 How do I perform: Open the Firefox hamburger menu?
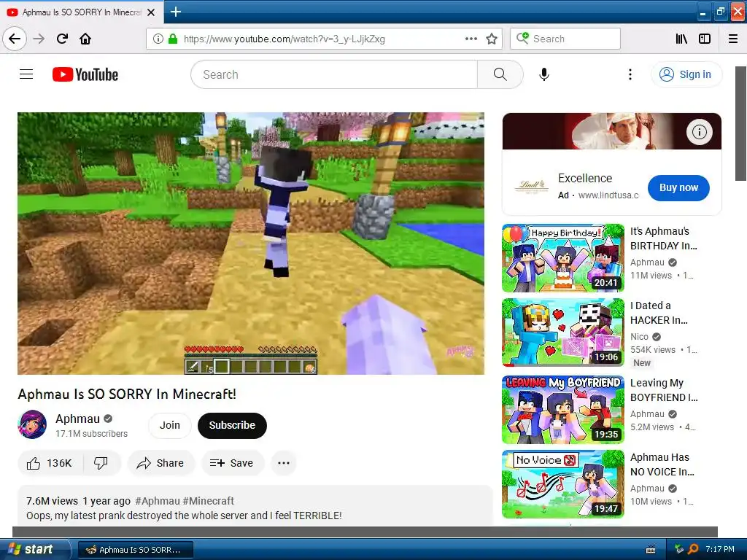point(733,39)
